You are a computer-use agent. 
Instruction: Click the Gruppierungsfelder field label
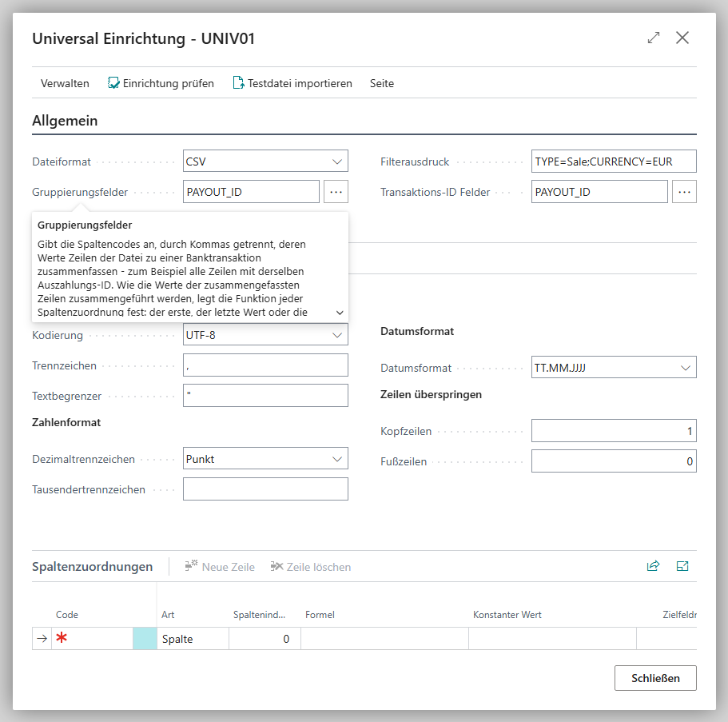coord(80,193)
